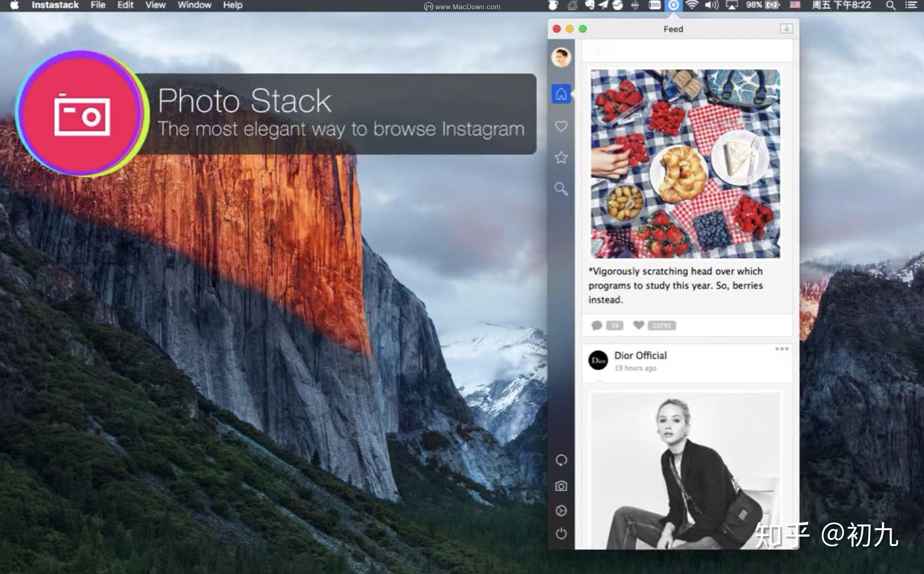Viewport: 924px width, 574px height.
Task: Click the circular settings icon above the power icon
Action: point(561,511)
